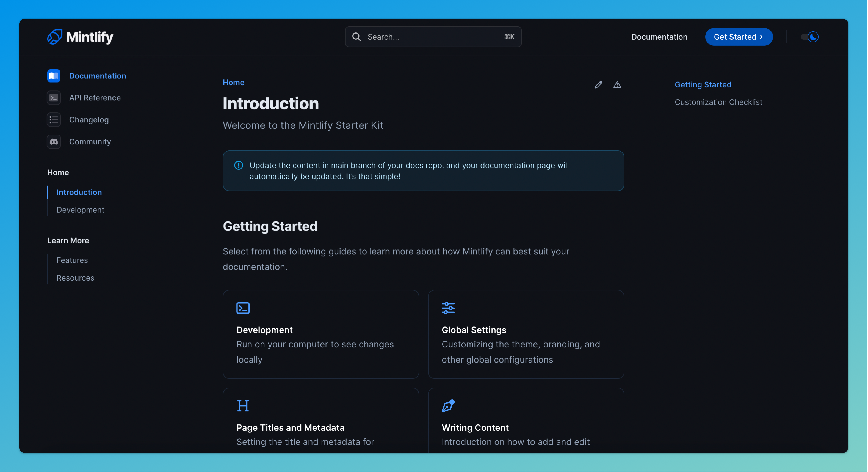Expand the Home navigation section
Viewport: 868px width, 472px height.
tap(58, 173)
